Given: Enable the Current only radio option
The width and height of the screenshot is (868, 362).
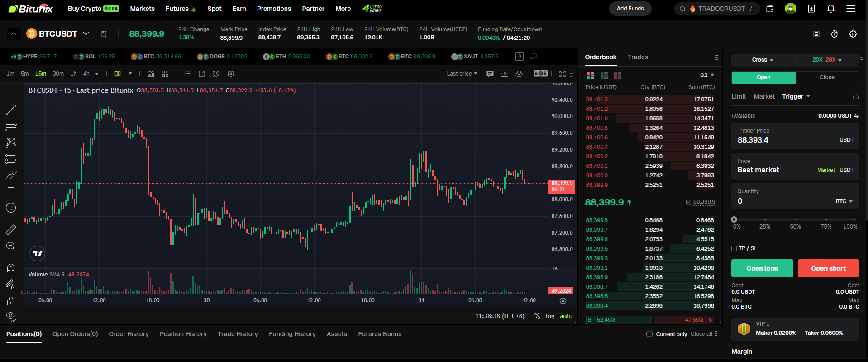Looking at the screenshot, I should coord(649,334).
